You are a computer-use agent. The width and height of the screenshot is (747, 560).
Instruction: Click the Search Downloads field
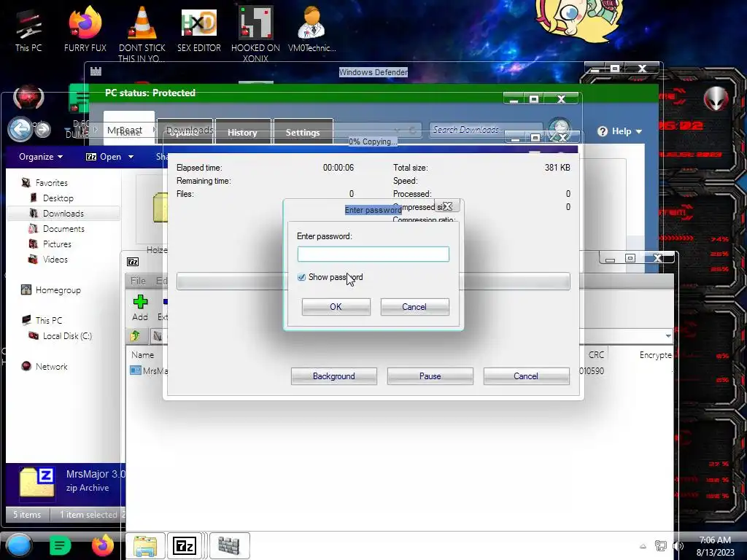point(485,130)
